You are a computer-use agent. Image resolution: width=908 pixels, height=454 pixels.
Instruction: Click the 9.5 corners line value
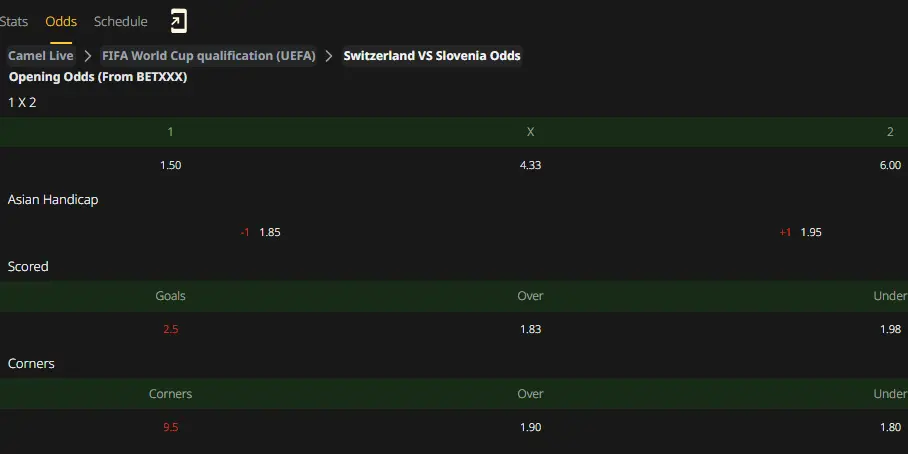[x=170, y=427]
